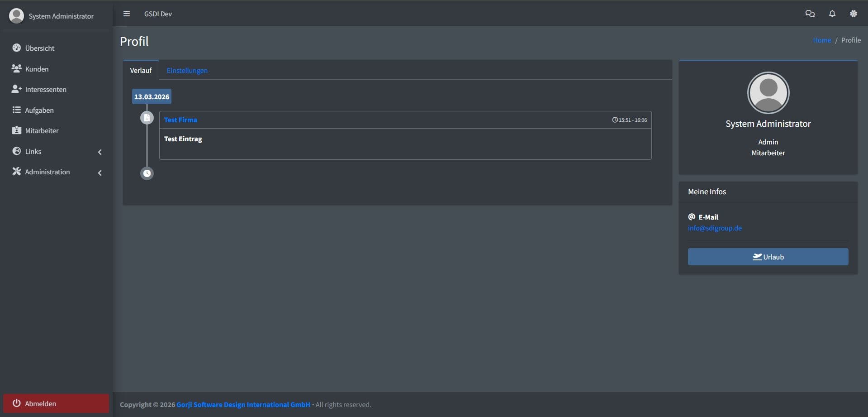
Task: Select the Verlauf tab
Action: pyautogui.click(x=141, y=70)
